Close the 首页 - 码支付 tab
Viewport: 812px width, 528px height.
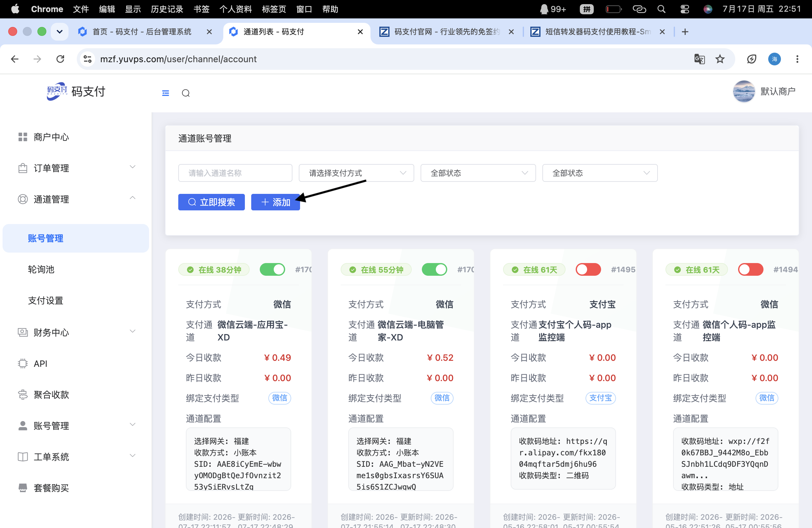(x=209, y=32)
